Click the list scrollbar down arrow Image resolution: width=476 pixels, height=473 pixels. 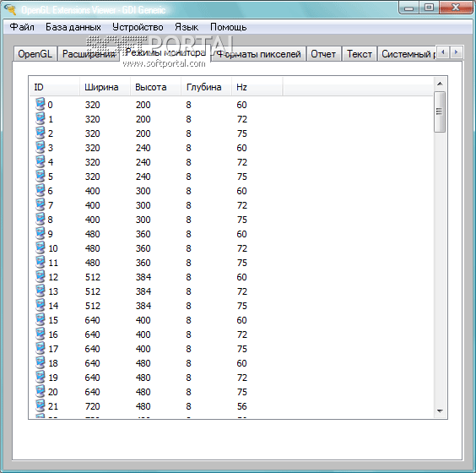(x=440, y=411)
